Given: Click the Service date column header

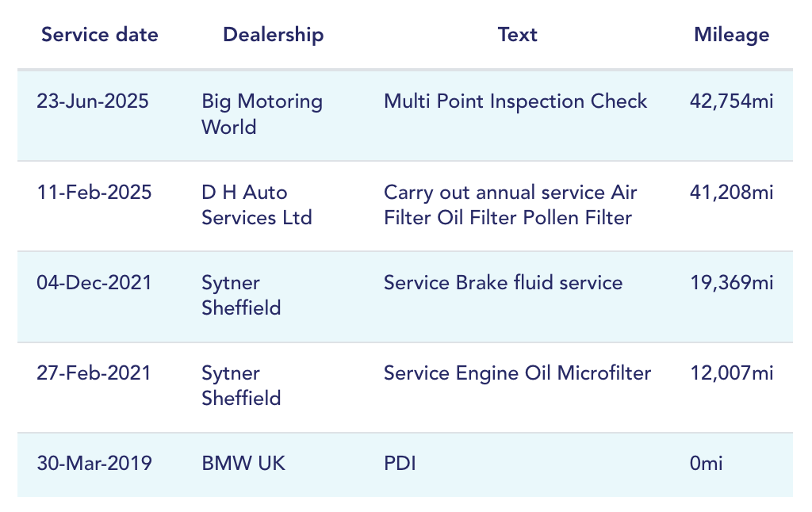Looking at the screenshot, I should pyautogui.click(x=100, y=35).
